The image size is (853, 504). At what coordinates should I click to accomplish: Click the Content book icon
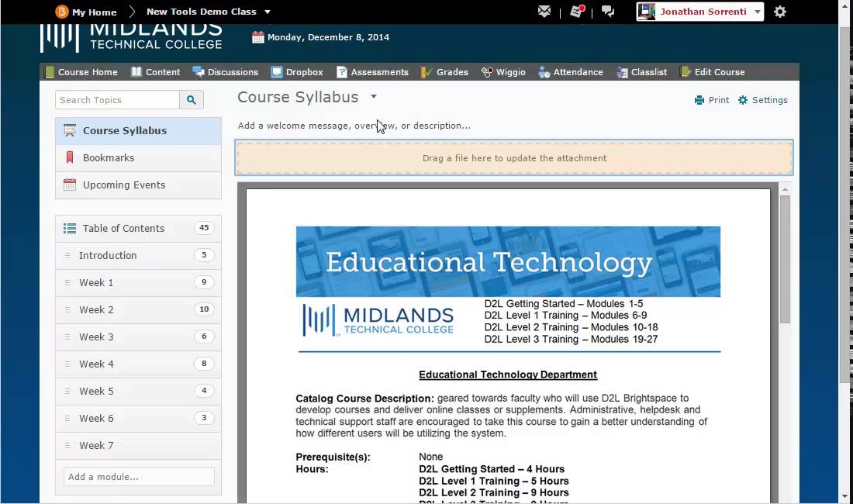tap(136, 72)
